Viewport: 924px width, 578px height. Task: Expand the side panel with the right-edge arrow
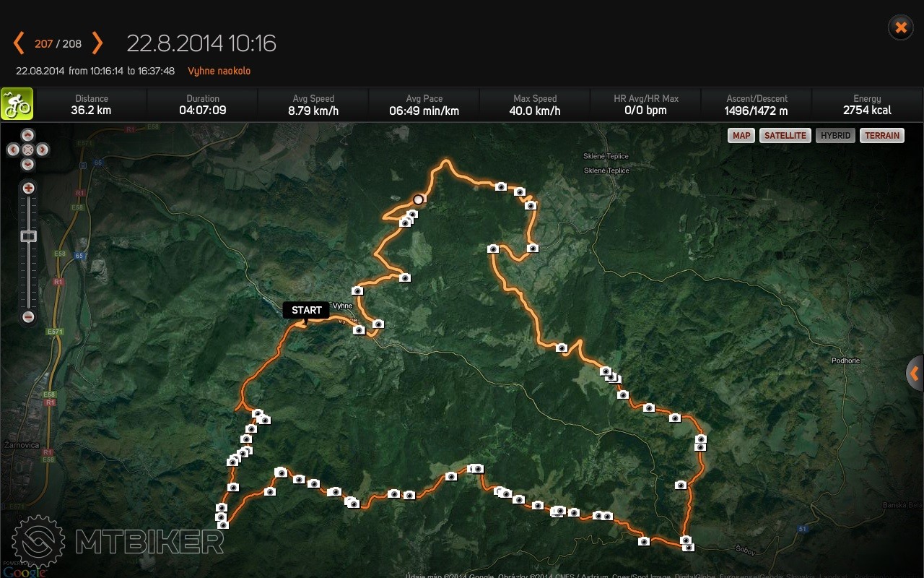[915, 374]
